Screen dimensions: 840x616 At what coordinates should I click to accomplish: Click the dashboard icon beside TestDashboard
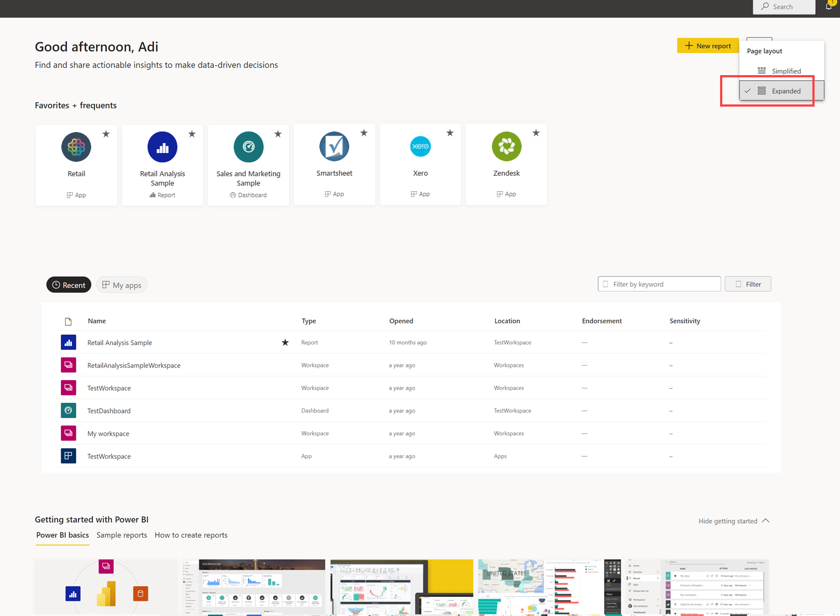(x=69, y=410)
